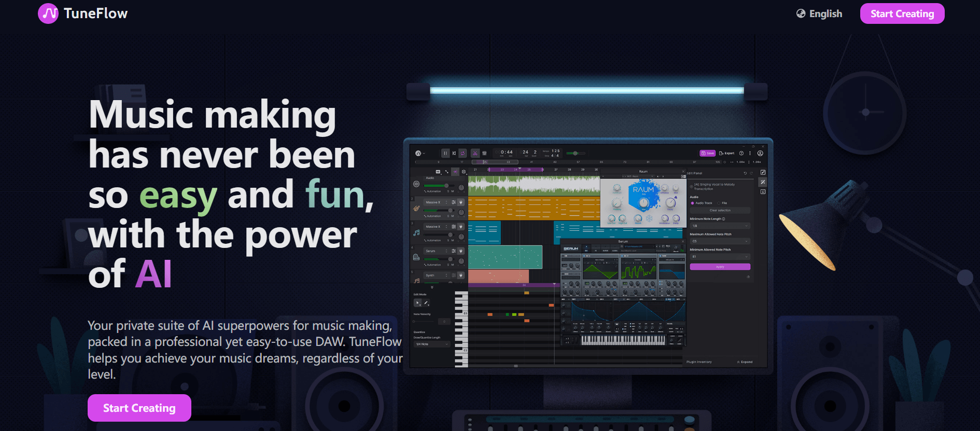Select the File radio button

[x=719, y=203]
